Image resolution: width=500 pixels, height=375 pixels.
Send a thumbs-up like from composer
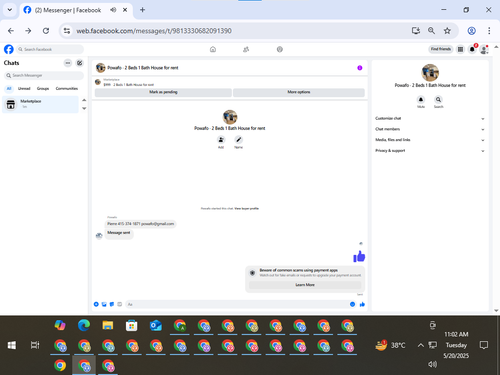(x=362, y=304)
